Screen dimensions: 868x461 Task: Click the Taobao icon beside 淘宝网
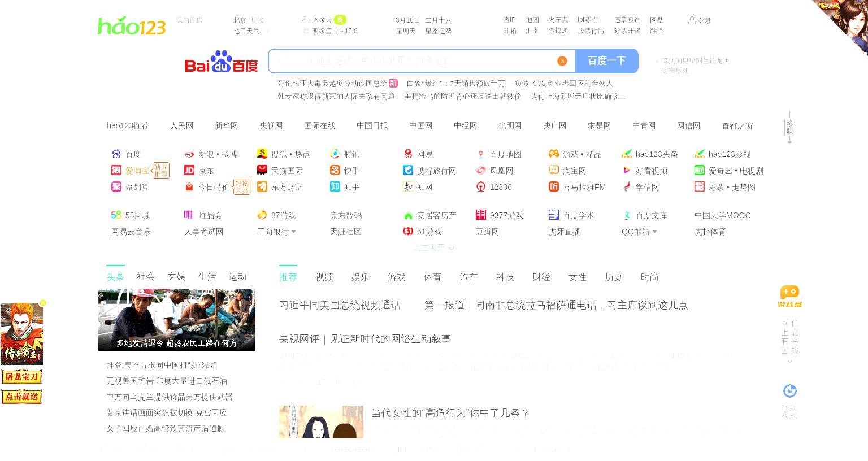click(554, 170)
